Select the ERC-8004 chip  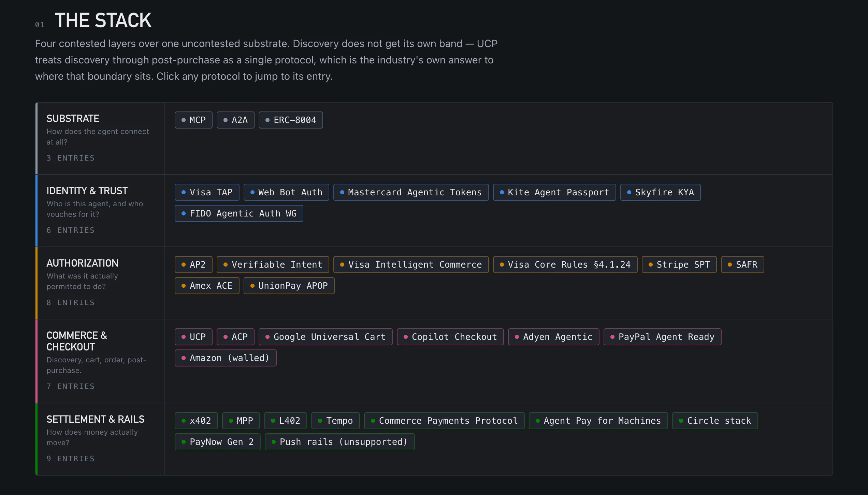291,120
